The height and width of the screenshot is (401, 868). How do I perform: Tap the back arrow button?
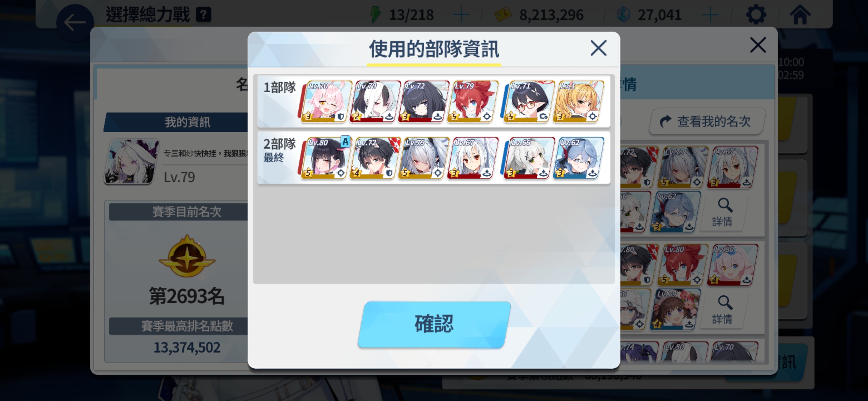(x=75, y=23)
